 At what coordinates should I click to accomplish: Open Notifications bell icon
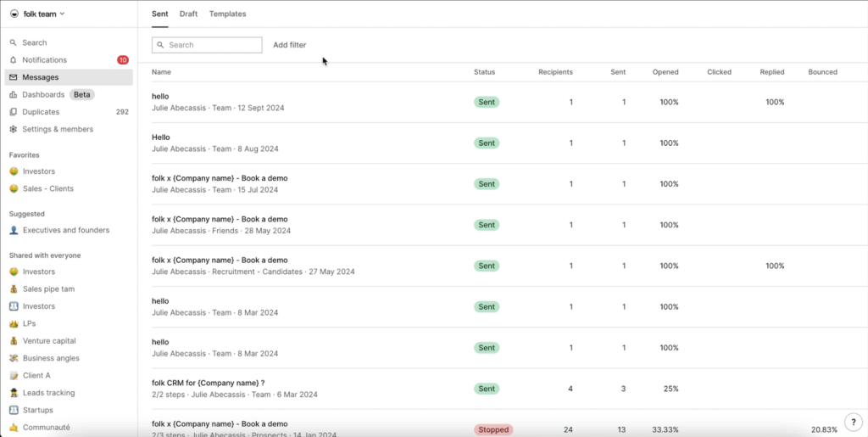point(14,60)
